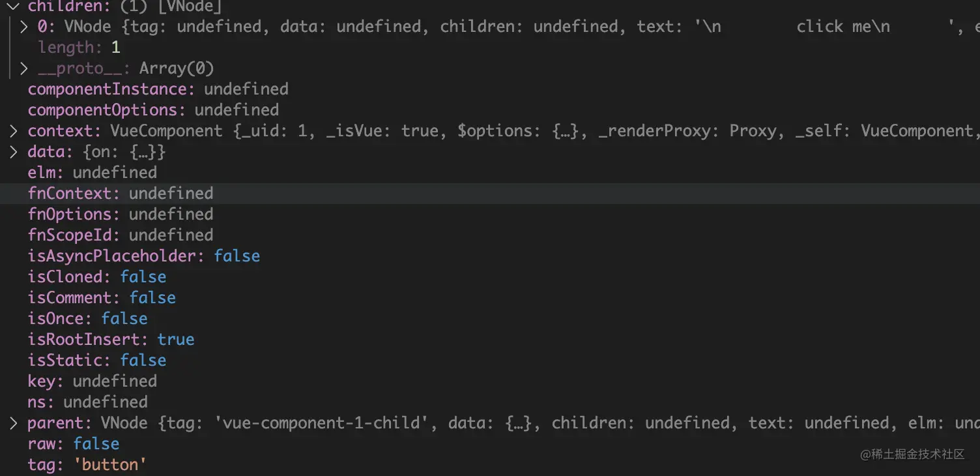
Task: Expand the __proto__ Array(0) arrow
Action: 24,68
